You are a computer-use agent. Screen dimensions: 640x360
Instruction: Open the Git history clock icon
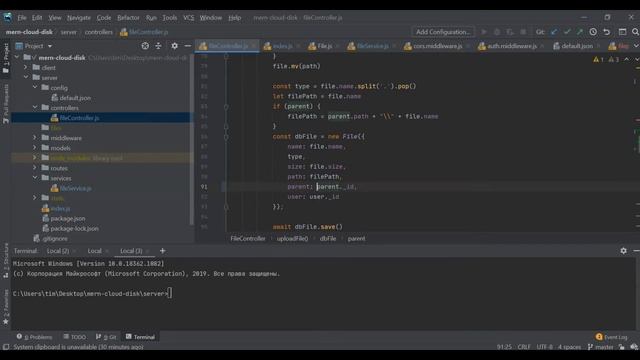593,32
